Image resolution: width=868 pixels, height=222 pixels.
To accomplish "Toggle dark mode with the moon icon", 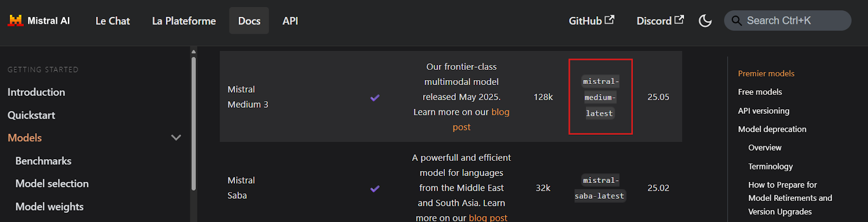I will [705, 21].
